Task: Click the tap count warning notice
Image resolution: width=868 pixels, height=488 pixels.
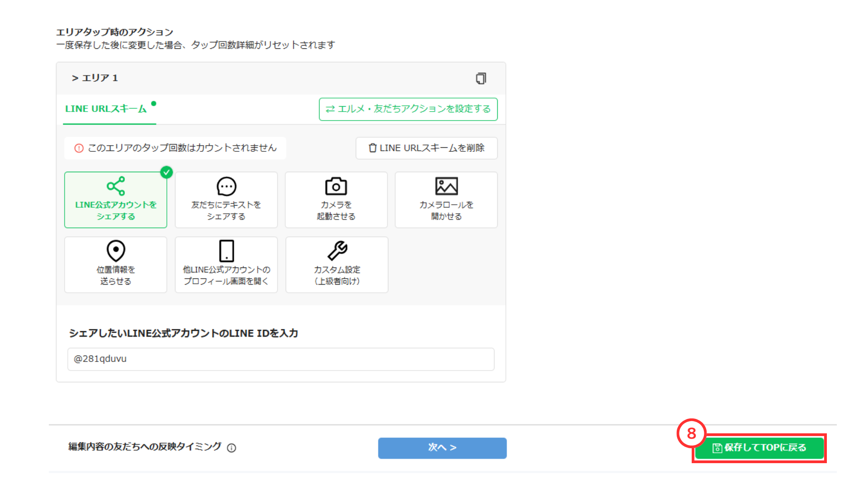Action: (x=175, y=148)
